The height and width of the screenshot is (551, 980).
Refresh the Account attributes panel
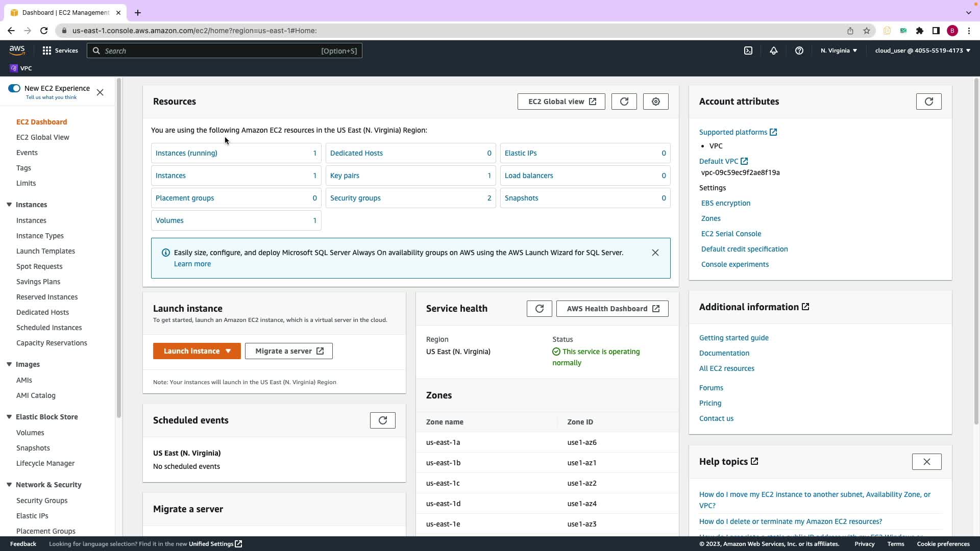coord(928,102)
